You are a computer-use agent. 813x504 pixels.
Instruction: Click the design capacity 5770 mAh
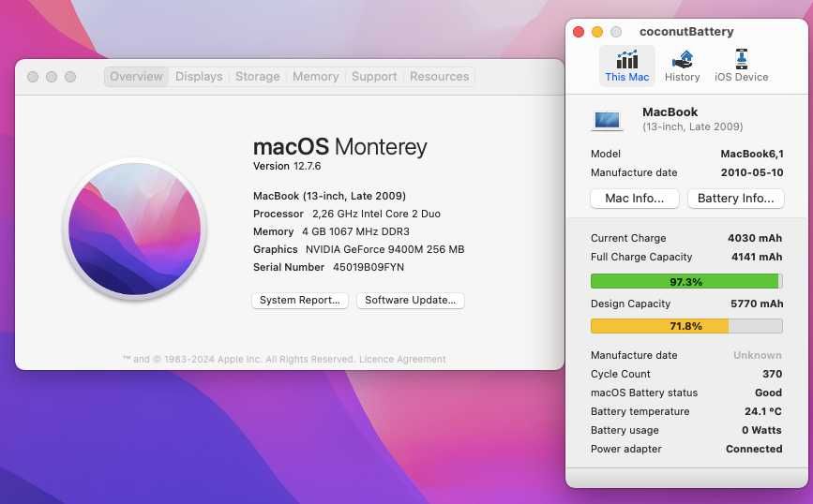pos(757,304)
